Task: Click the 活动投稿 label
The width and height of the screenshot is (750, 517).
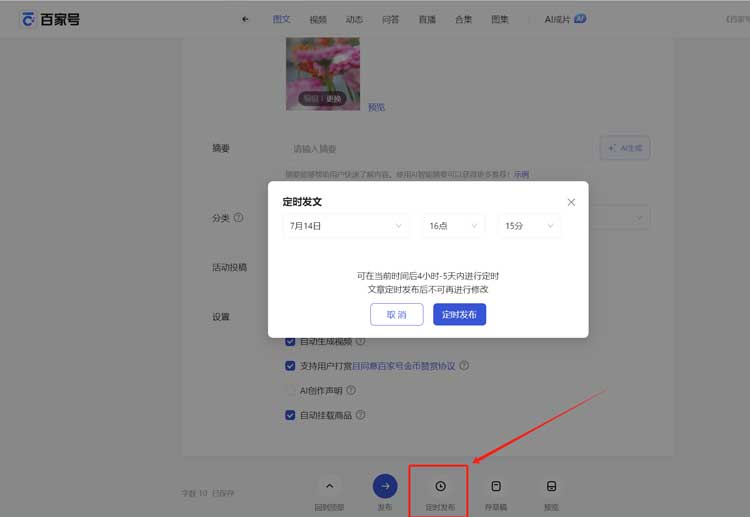Action: tap(230, 267)
